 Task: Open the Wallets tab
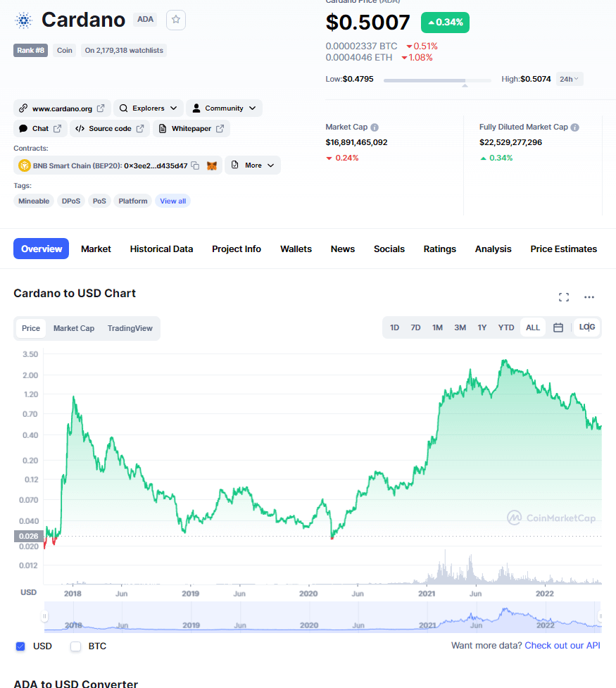point(296,249)
